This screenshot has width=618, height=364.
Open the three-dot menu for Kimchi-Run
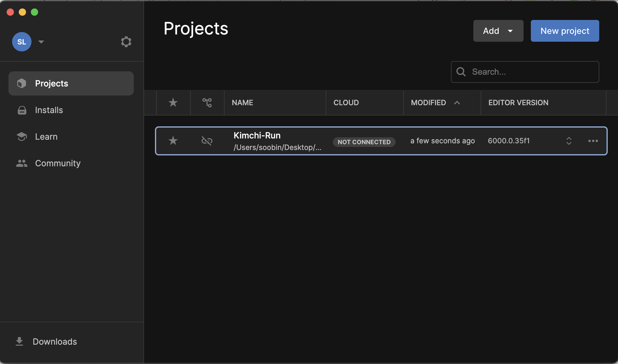[x=593, y=141]
